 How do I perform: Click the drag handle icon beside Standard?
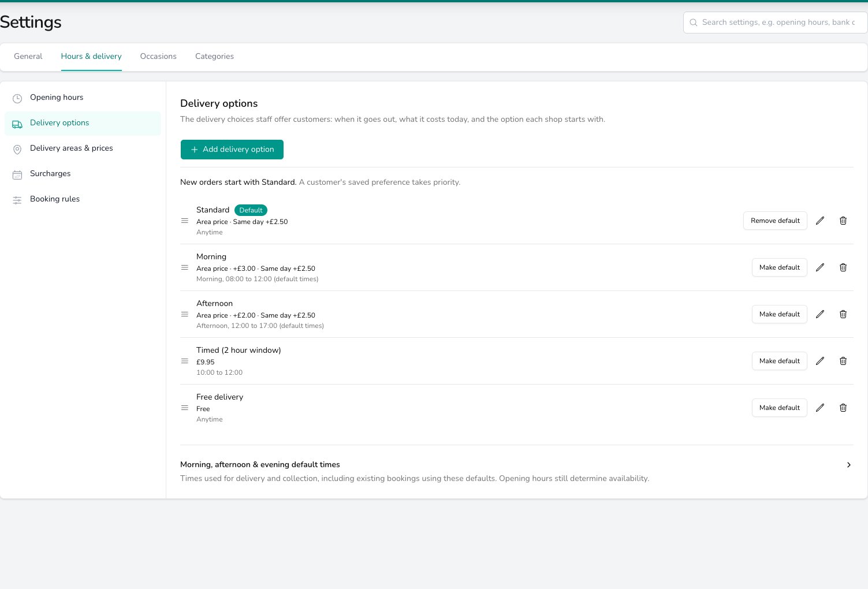pos(185,221)
